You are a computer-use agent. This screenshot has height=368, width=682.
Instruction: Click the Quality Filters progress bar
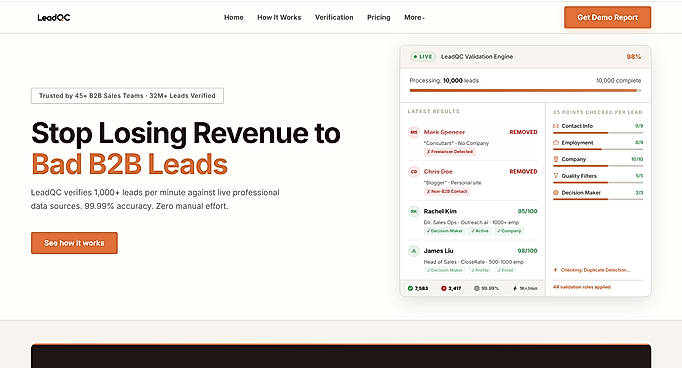click(x=598, y=182)
